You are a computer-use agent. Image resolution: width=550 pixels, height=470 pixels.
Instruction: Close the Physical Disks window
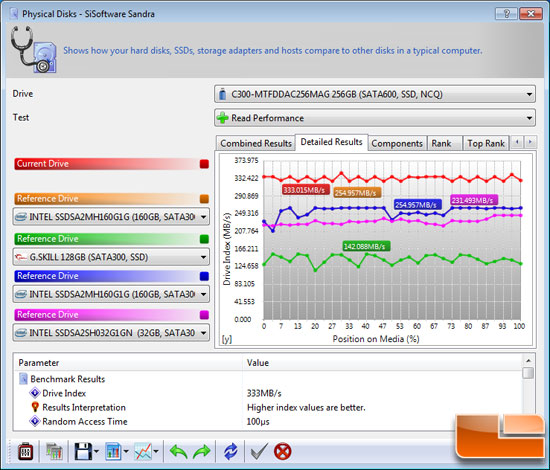pyautogui.click(x=531, y=14)
